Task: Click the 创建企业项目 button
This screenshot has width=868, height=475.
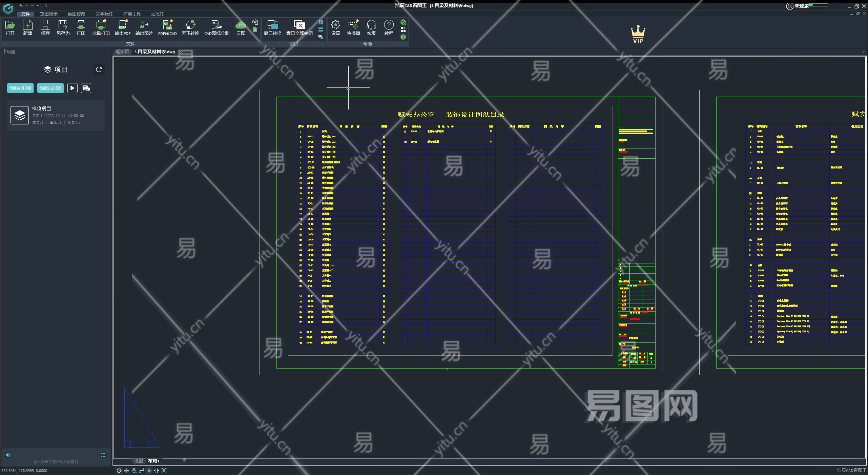Action: pos(50,88)
